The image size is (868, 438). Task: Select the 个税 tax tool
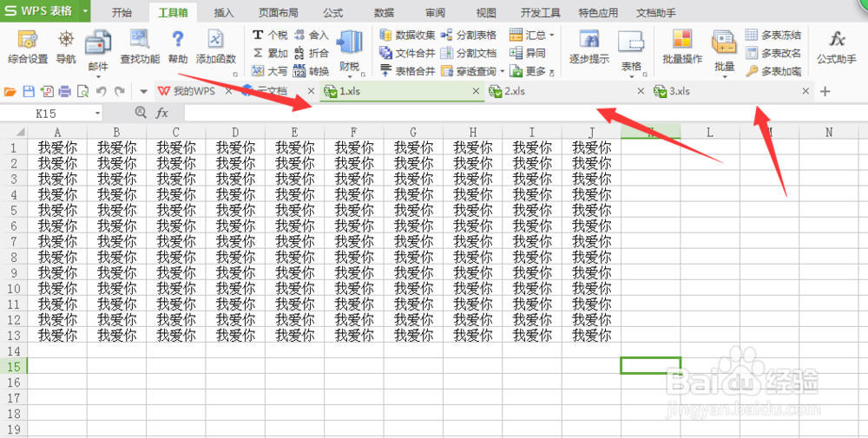coord(270,35)
